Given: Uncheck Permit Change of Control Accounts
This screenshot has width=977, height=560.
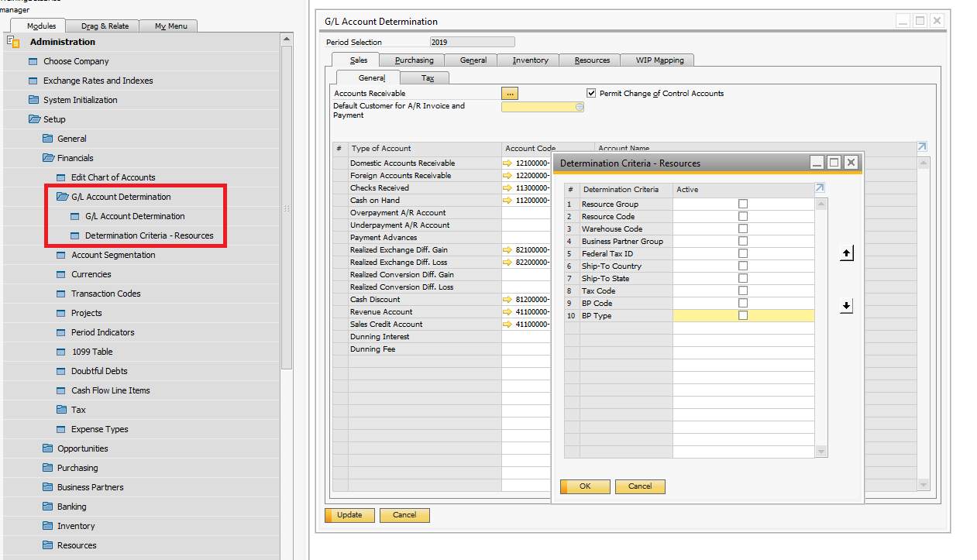Looking at the screenshot, I should [592, 94].
